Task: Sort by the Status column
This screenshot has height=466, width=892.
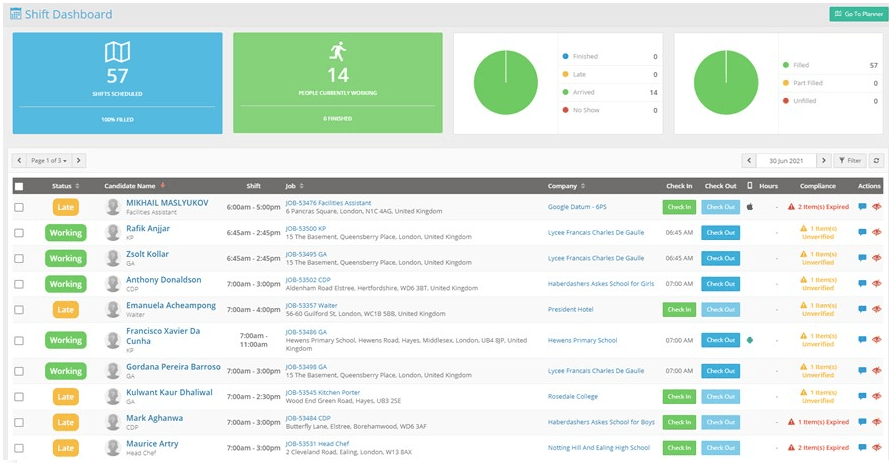Action: pos(65,186)
